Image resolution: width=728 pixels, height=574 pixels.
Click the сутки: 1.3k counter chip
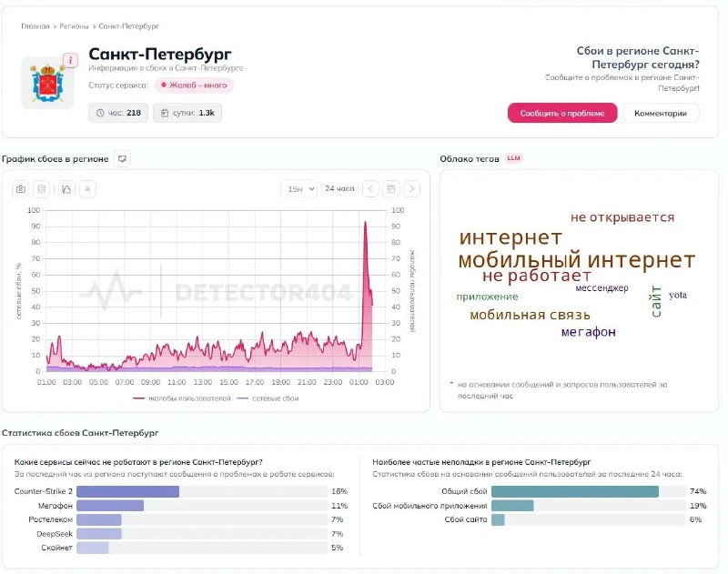coord(187,113)
